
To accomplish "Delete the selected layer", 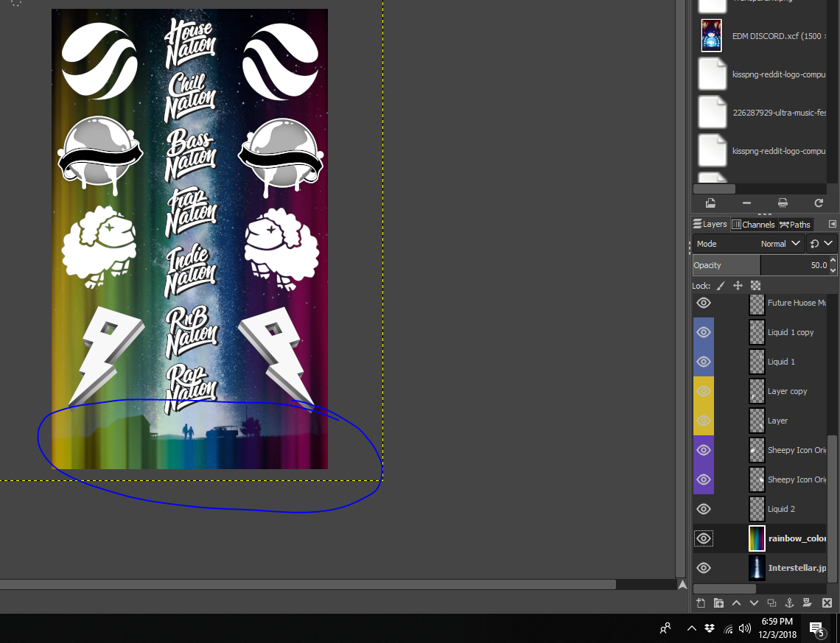I will click(827, 603).
